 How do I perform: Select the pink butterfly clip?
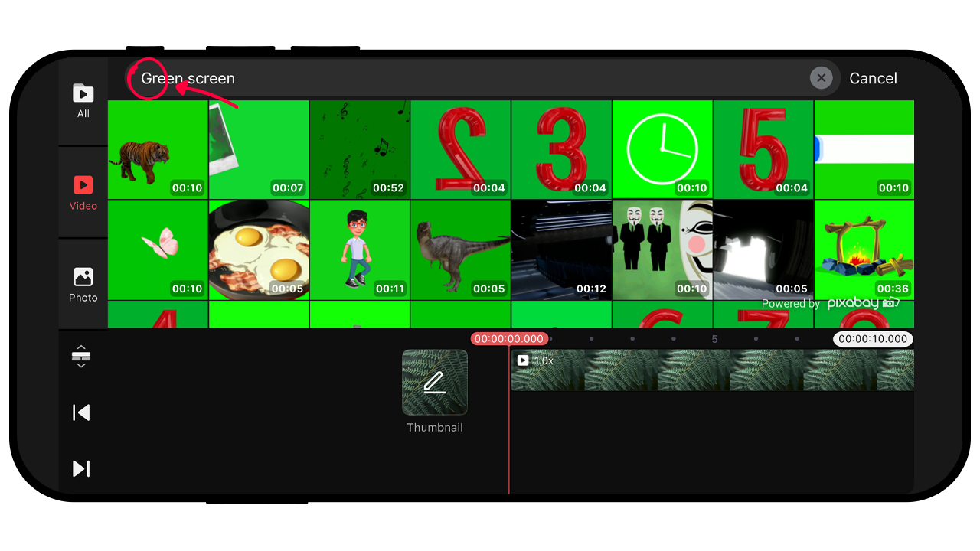click(158, 250)
